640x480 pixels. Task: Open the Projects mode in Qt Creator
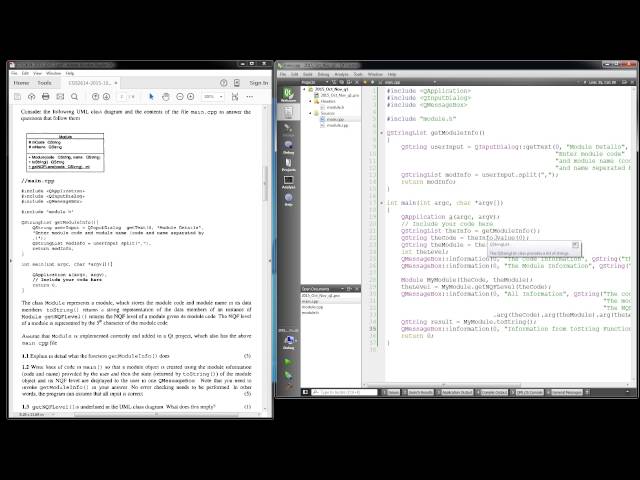point(288,164)
